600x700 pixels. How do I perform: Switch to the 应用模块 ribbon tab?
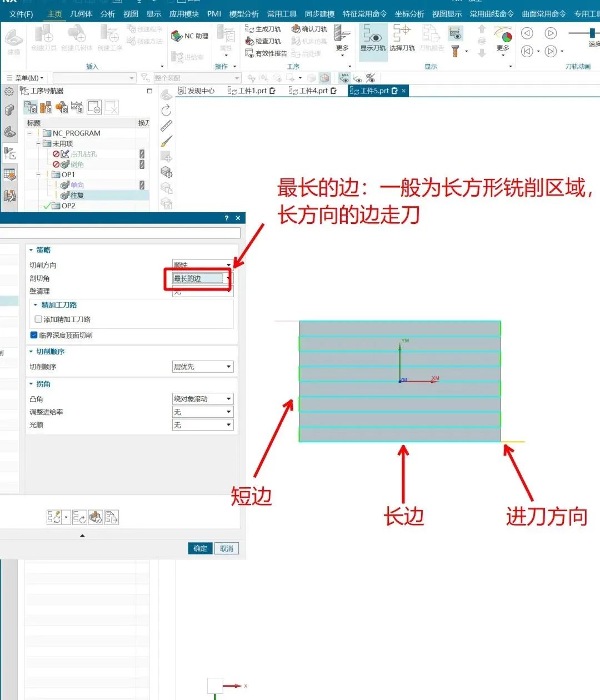point(184,14)
